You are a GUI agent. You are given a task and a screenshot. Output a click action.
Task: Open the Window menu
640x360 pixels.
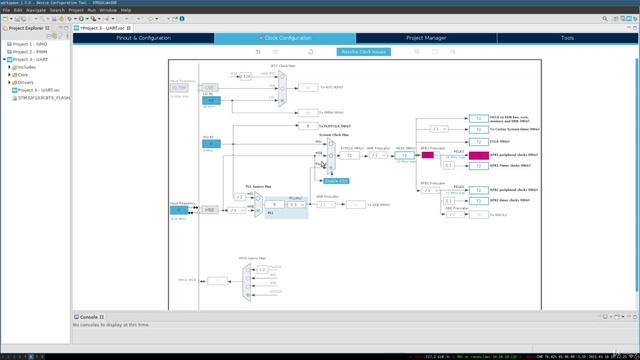(108, 10)
